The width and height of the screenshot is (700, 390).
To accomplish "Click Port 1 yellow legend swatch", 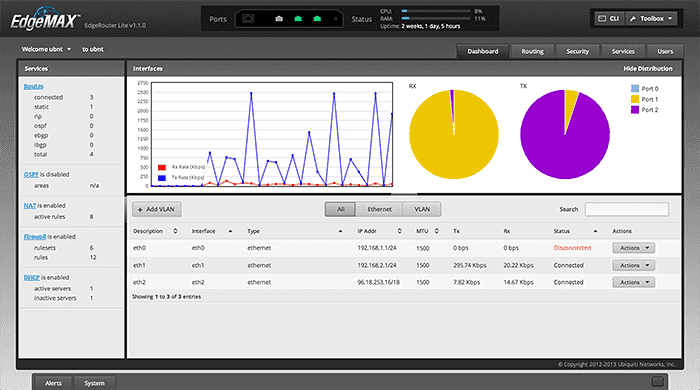I will [x=635, y=99].
